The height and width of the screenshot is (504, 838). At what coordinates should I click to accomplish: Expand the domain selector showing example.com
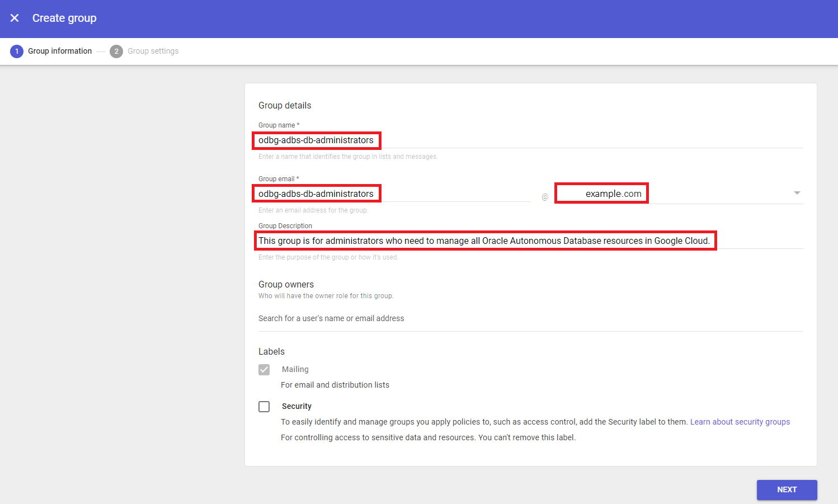797,192
